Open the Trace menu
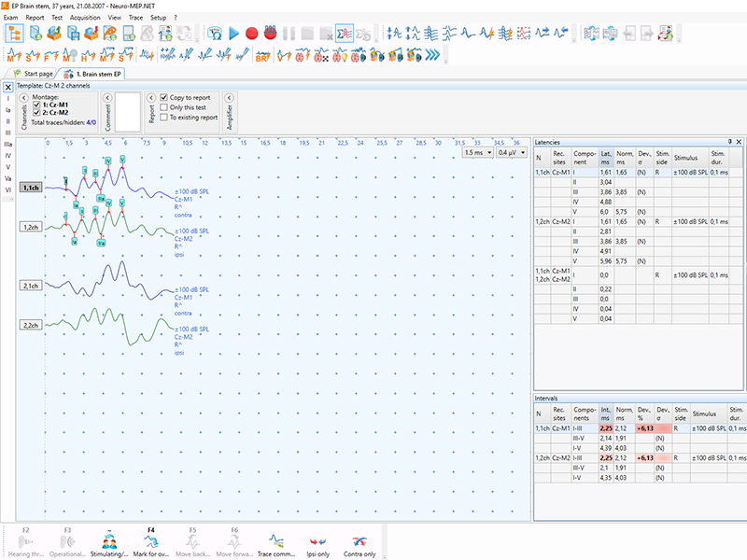This screenshot has width=747, height=560. (x=135, y=18)
